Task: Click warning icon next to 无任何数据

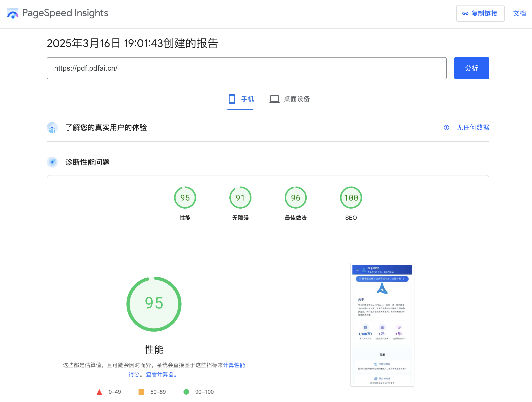Action: [446, 128]
